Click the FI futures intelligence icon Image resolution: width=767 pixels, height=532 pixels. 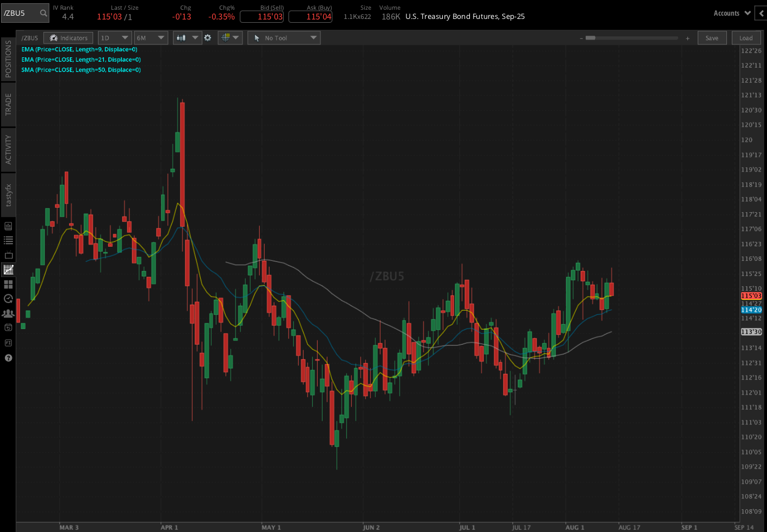pyautogui.click(x=8, y=343)
